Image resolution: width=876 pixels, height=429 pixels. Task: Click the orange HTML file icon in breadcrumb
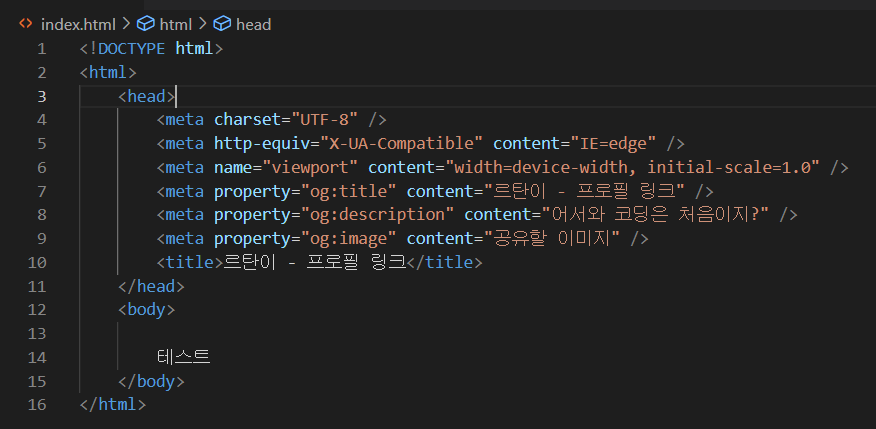(26, 24)
